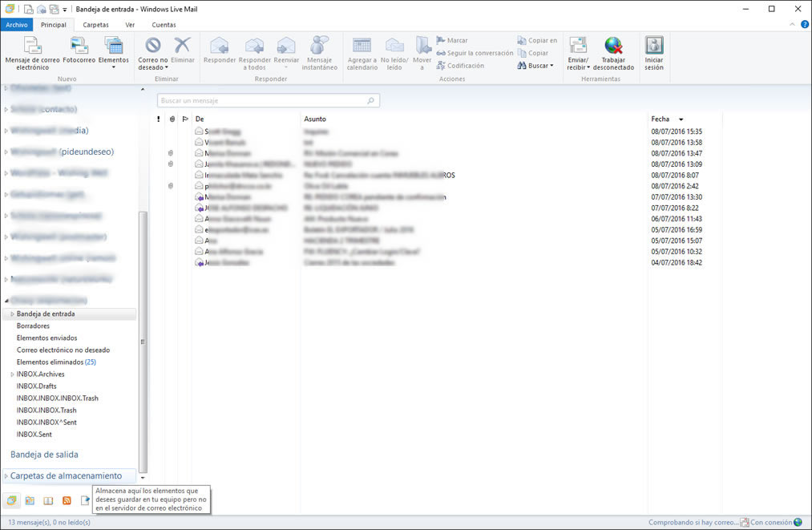Open the Ver ribbon tab
812x530 pixels.
point(130,25)
